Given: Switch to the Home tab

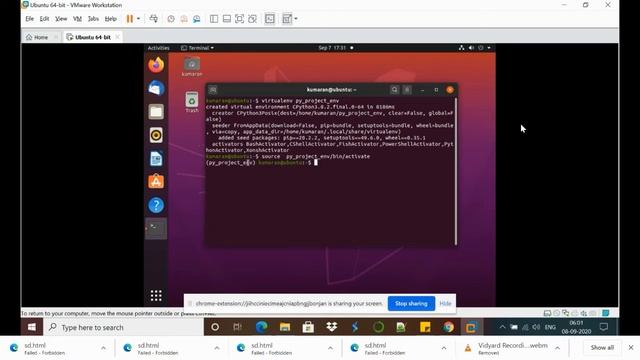Looking at the screenshot, I should point(37,37).
